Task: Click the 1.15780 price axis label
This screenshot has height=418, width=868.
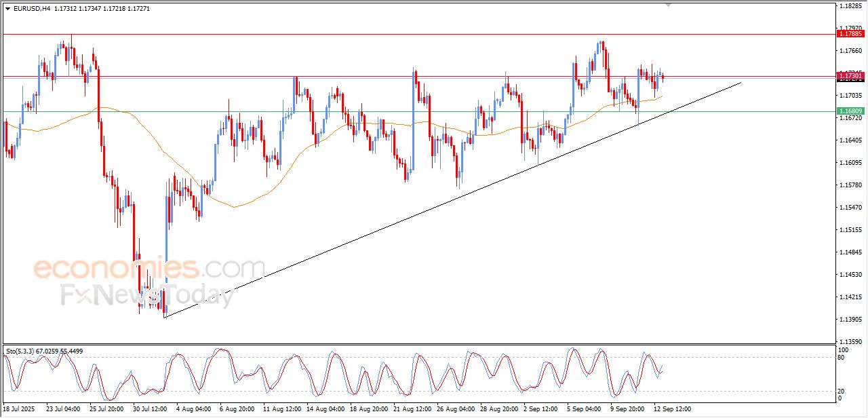Action: click(850, 185)
